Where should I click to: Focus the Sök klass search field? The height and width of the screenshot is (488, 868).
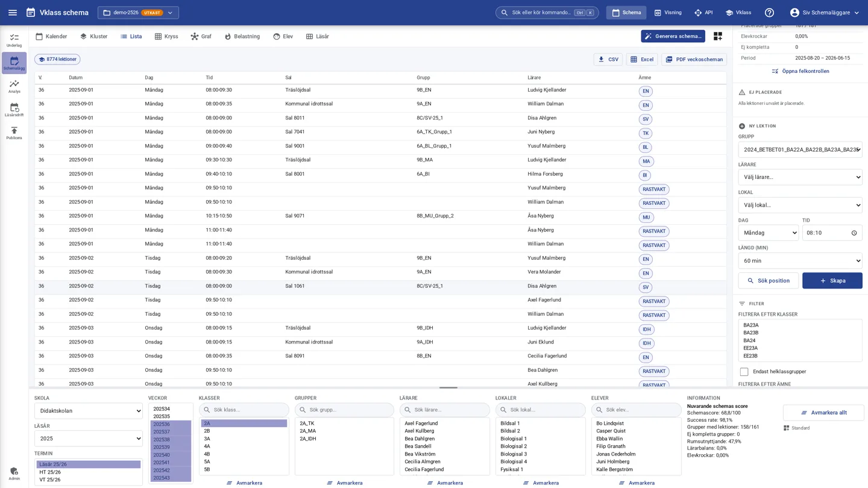pos(244,410)
